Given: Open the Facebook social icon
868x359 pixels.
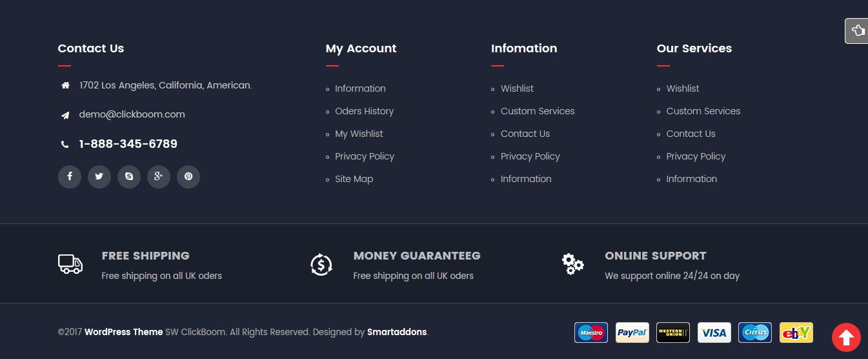Looking at the screenshot, I should coord(70,177).
